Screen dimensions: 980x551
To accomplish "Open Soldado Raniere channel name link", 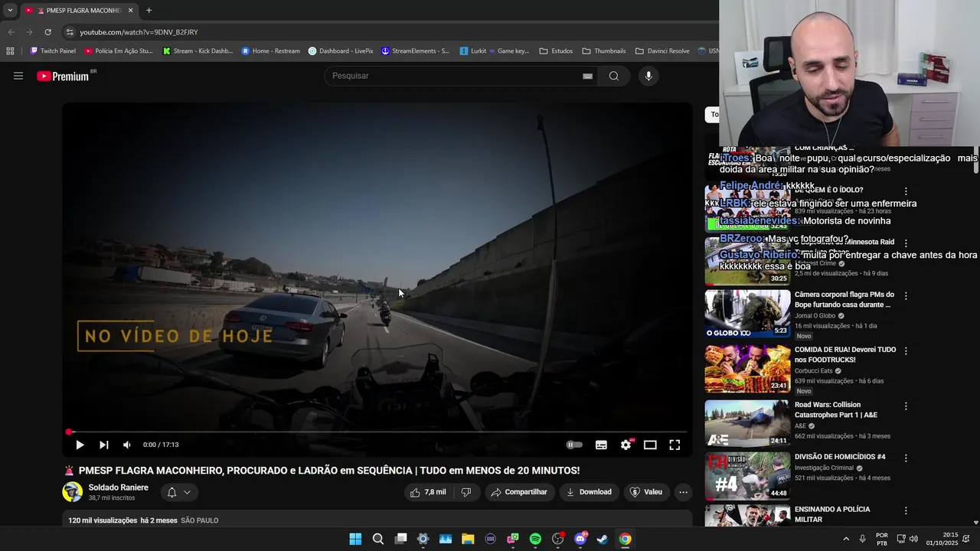I will 118,487.
